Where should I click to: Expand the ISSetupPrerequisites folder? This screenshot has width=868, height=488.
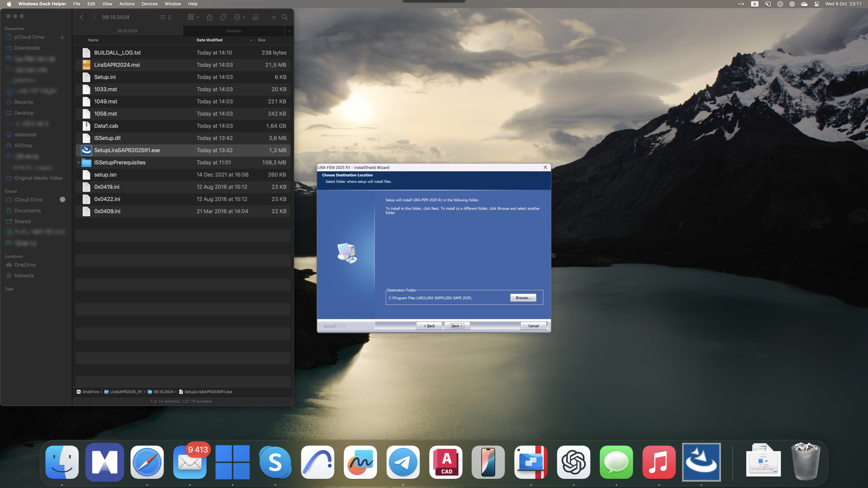pos(79,163)
